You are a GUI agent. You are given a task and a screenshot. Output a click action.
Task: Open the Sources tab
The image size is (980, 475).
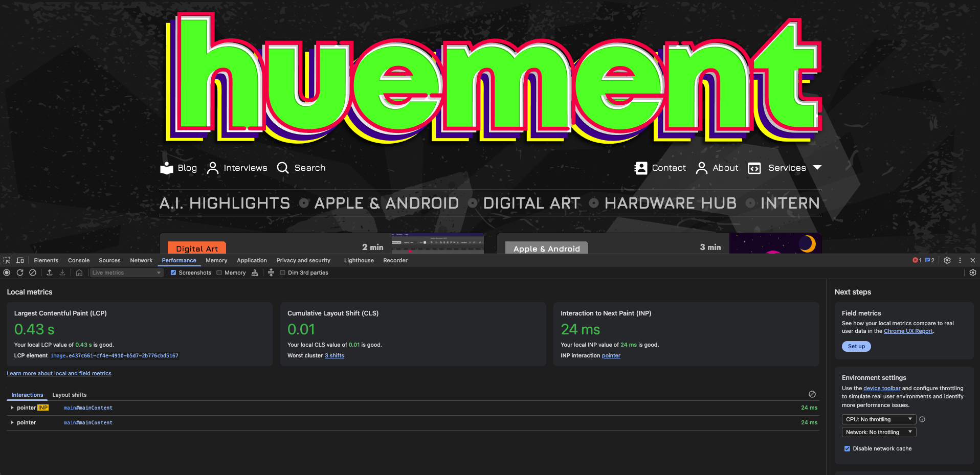109,260
